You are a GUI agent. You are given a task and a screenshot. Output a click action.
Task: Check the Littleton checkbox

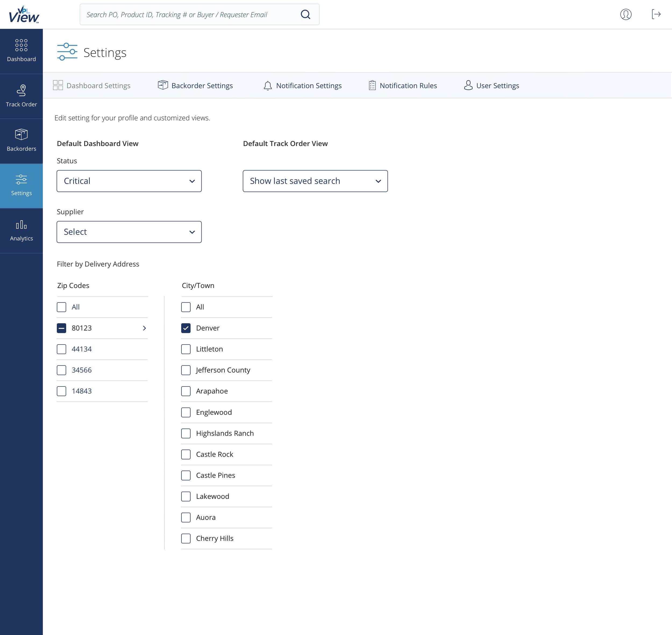(186, 349)
